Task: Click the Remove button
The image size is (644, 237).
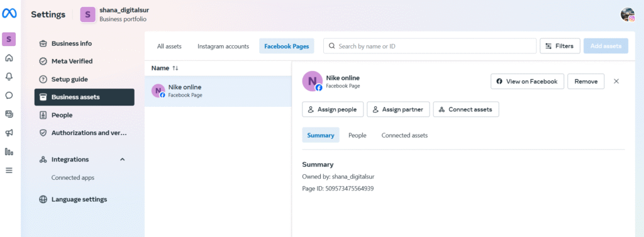Action: pos(586,81)
